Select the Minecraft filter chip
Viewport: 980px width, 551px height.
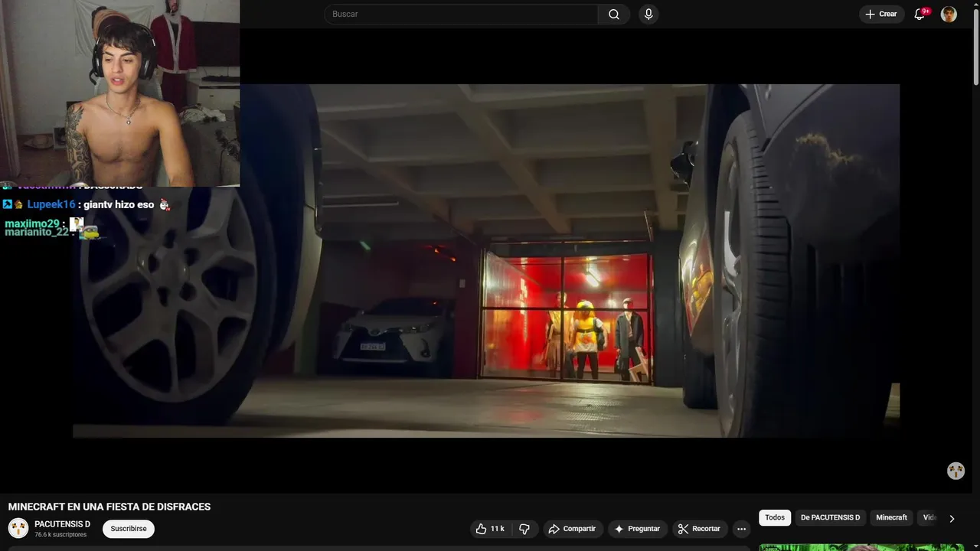tap(891, 517)
